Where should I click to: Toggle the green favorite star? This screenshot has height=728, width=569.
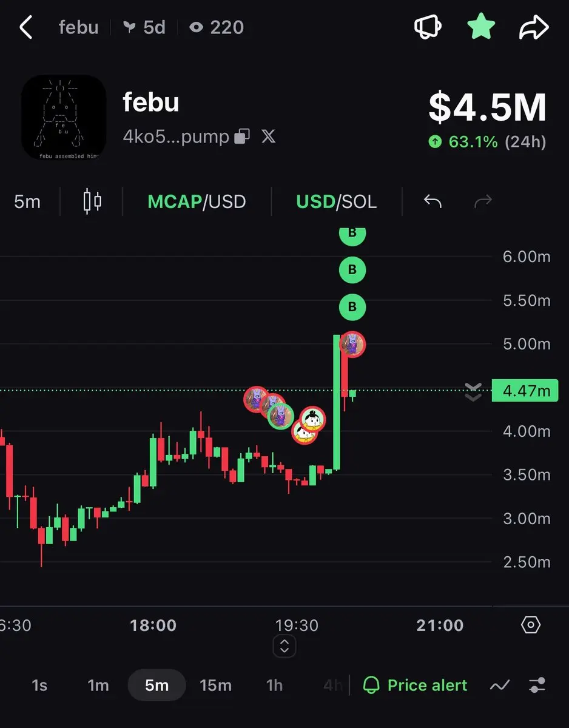click(x=481, y=27)
